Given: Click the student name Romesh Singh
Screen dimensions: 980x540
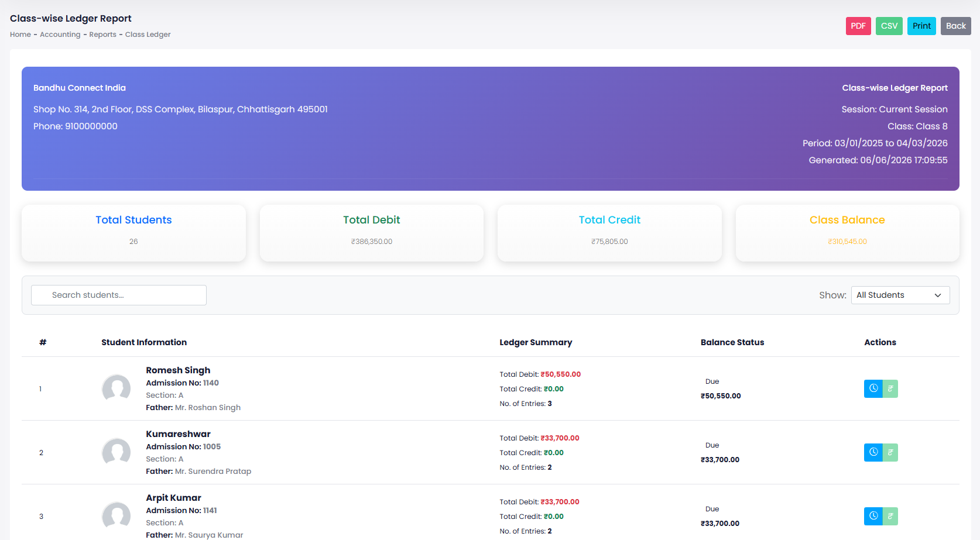Looking at the screenshot, I should 178,370.
